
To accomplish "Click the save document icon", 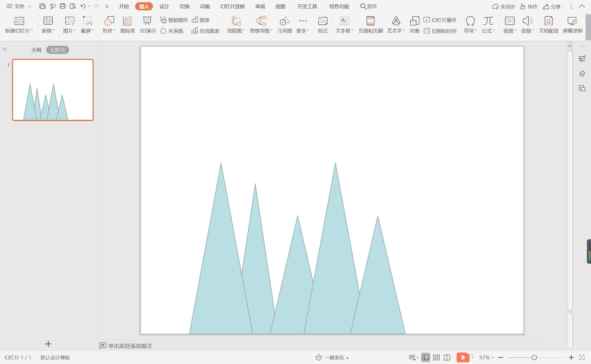I will 42,6.
